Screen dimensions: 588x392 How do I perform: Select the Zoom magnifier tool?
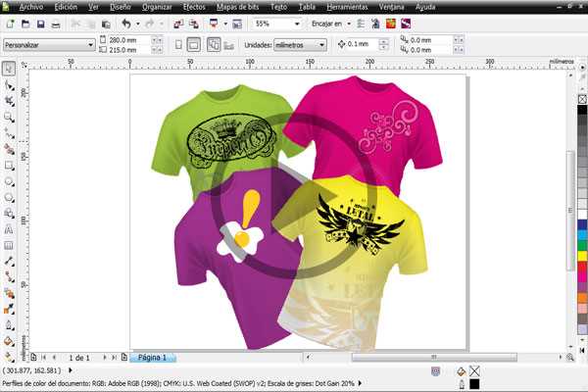pyautogui.click(x=8, y=118)
